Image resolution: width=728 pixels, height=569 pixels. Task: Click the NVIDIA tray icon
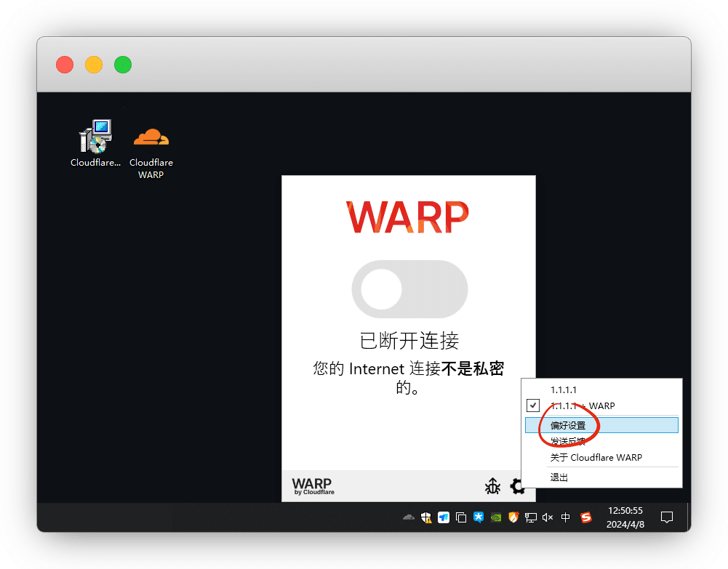pyautogui.click(x=496, y=517)
